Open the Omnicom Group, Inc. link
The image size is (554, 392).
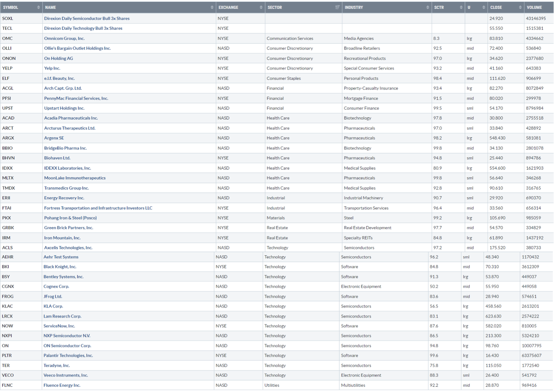64,39
